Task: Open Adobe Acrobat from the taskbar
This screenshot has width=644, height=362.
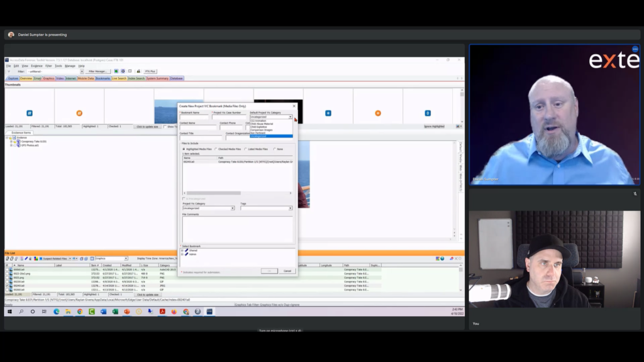Action: click(163, 312)
